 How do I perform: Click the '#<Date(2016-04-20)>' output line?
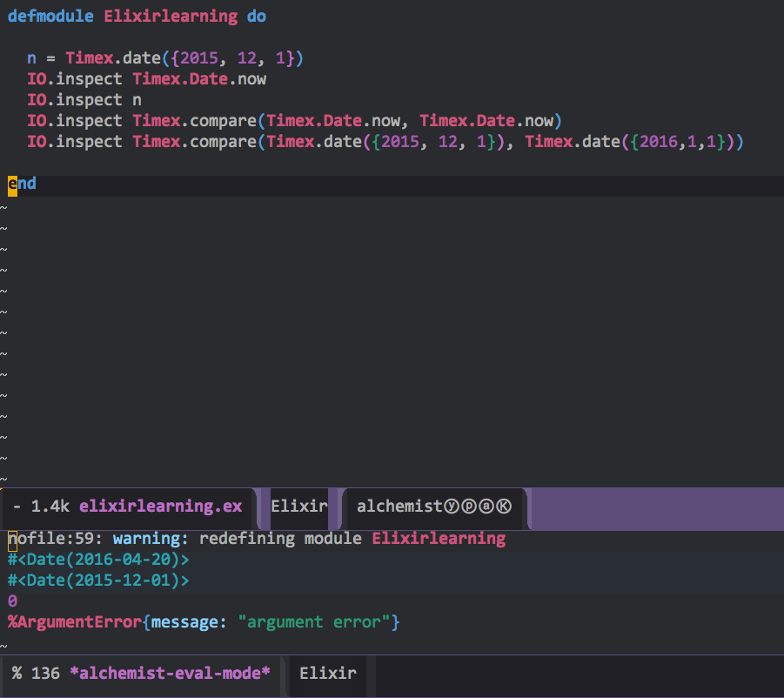click(x=98, y=560)
